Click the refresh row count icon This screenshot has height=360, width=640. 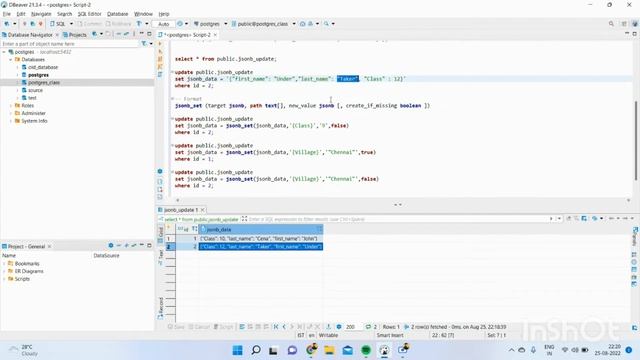coord(369,327)
